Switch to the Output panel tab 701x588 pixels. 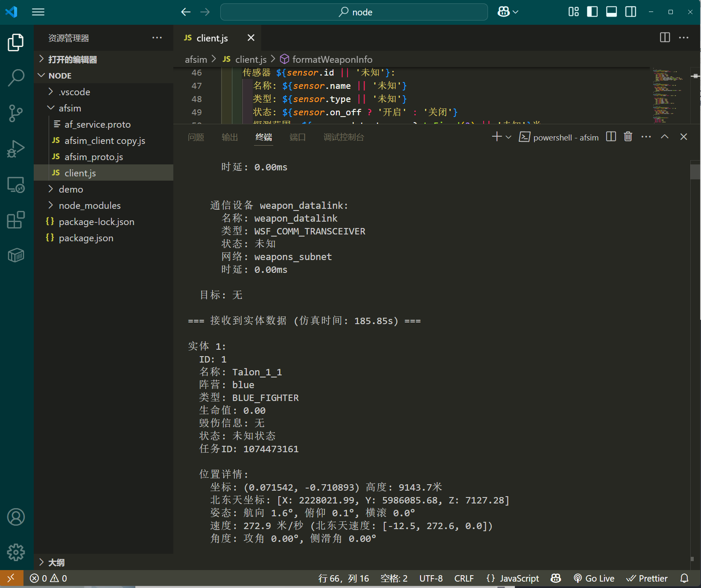point(230,137)
